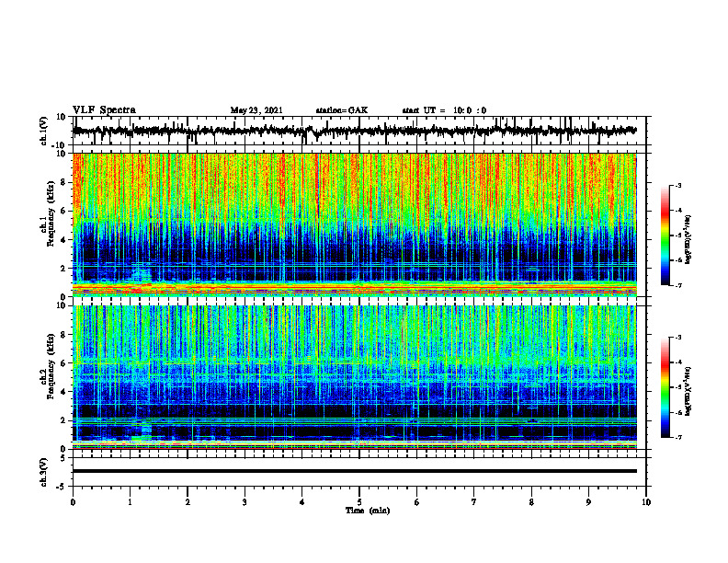Click the "VLF Spectra" plot title
This screenshot has width=728, height=563.
click(104, 110)
